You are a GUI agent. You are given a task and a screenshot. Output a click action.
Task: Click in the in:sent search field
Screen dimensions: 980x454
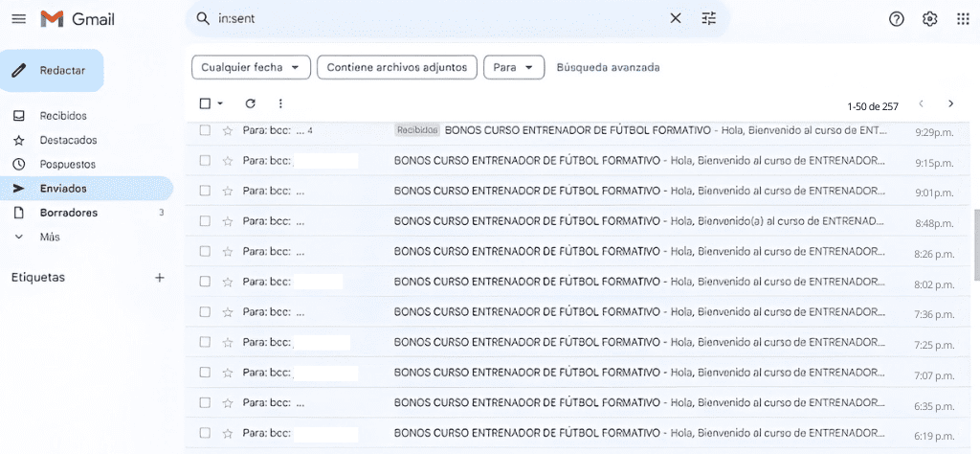coord(431,18)
